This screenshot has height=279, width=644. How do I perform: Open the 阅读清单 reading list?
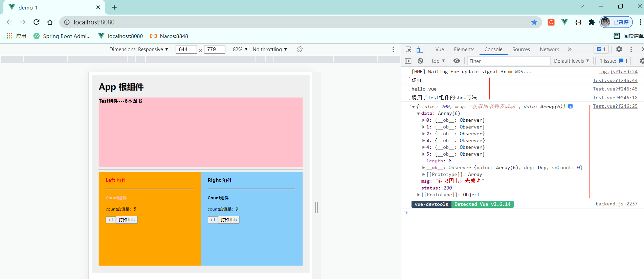(628, 36)
